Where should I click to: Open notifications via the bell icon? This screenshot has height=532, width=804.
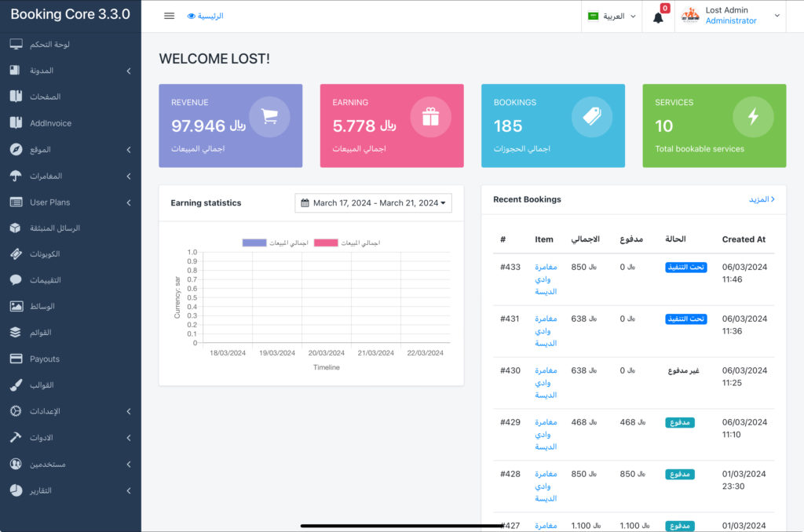pos(658,18)
